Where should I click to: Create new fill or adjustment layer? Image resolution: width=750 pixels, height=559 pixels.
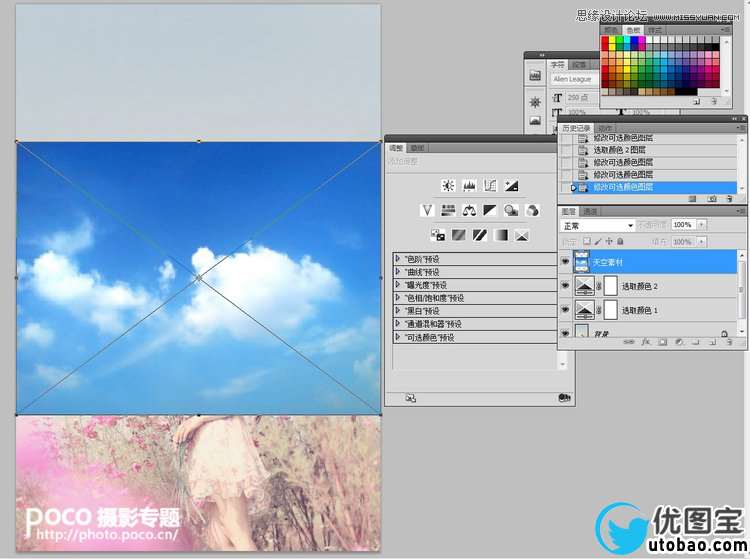(679, 342)
